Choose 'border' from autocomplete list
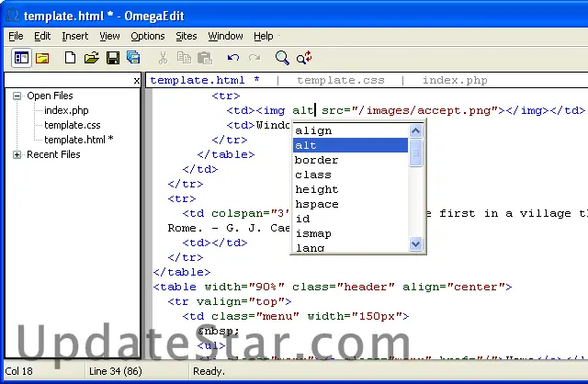Viewport: 588px width, 384px height. [x=350, y=160]
